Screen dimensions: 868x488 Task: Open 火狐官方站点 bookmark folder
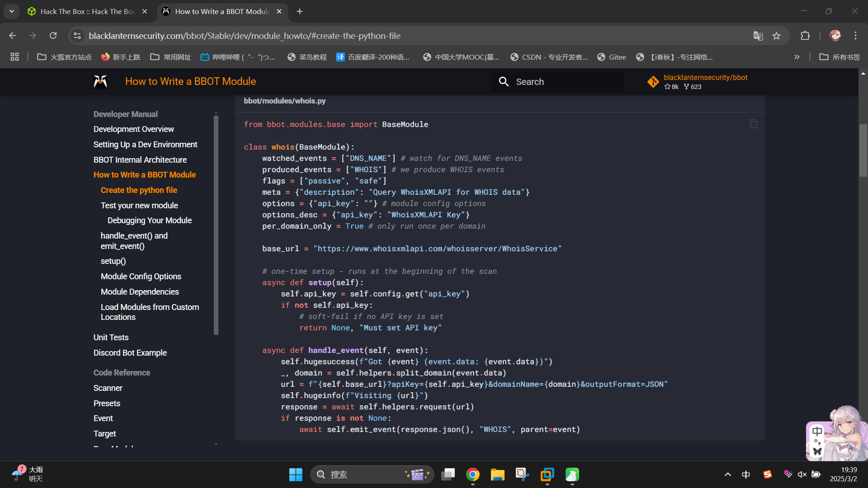(64, 57)
